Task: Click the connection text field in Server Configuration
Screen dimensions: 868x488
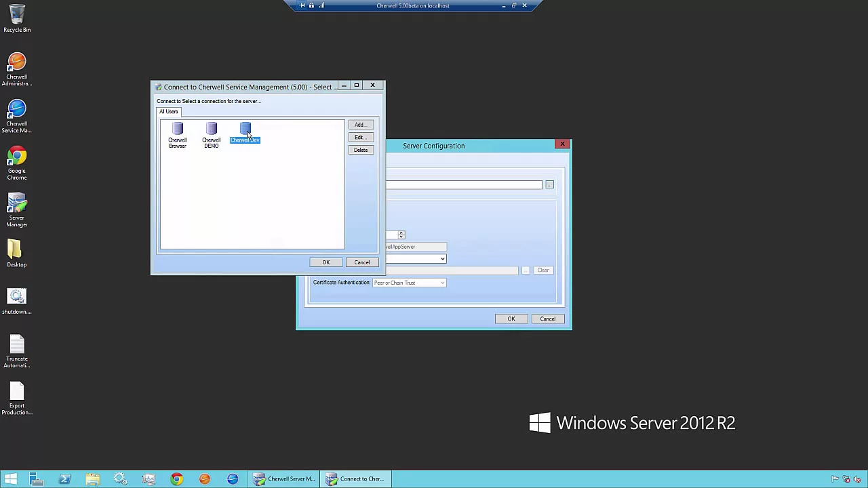Action: [464, 185]
